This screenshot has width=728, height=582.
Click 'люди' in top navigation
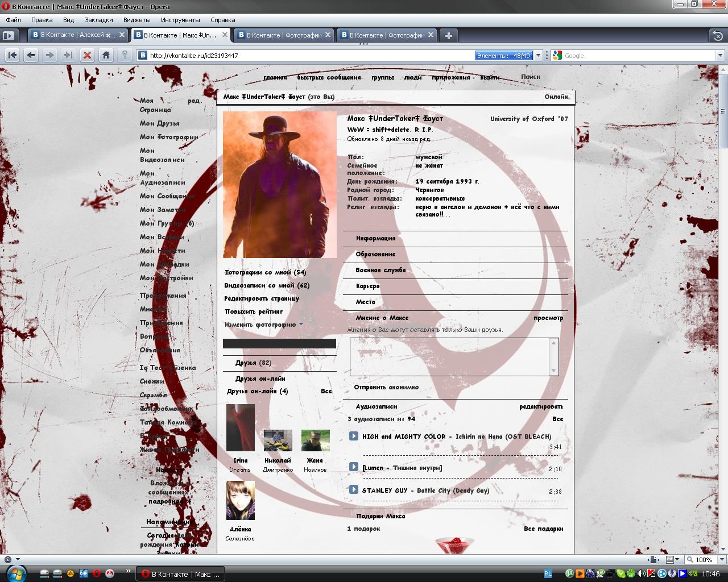pos(413,77)
